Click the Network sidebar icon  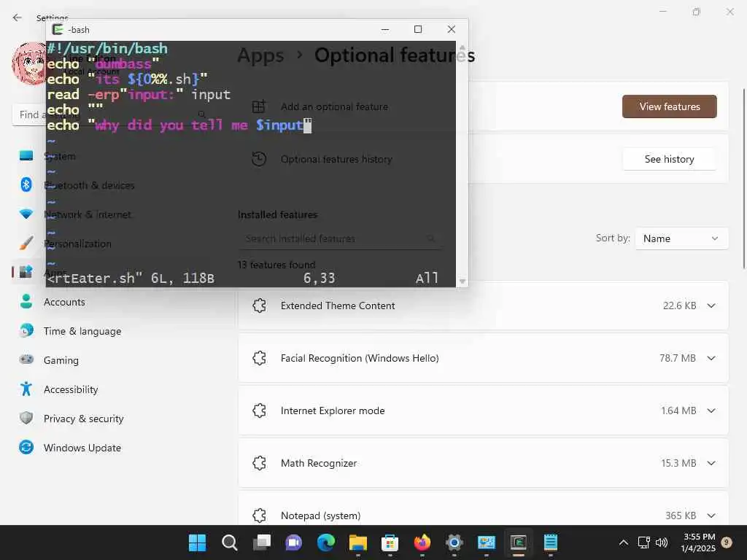point(26,214)
